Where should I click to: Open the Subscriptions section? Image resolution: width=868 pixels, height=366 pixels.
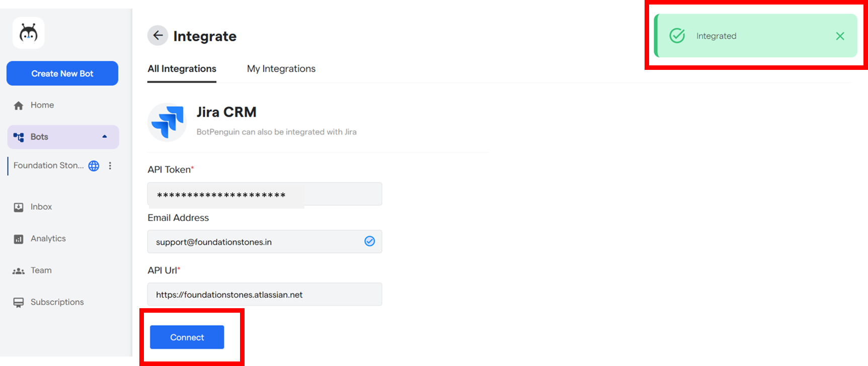tap(57, 302)
